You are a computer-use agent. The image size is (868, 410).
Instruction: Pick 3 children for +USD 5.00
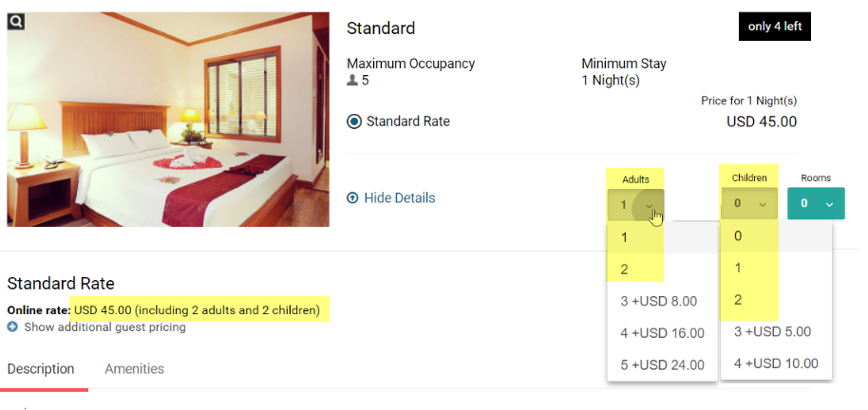tap(774, 332)
